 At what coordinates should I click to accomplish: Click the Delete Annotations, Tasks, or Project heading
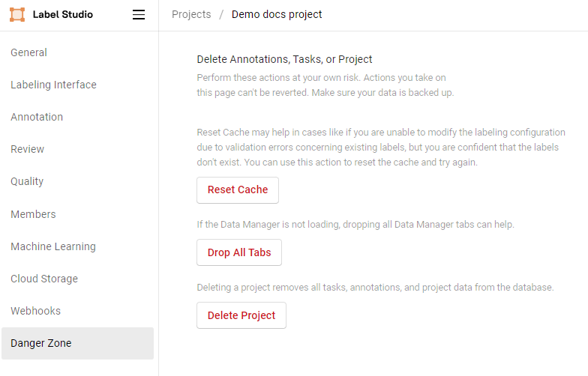(284, 59)
